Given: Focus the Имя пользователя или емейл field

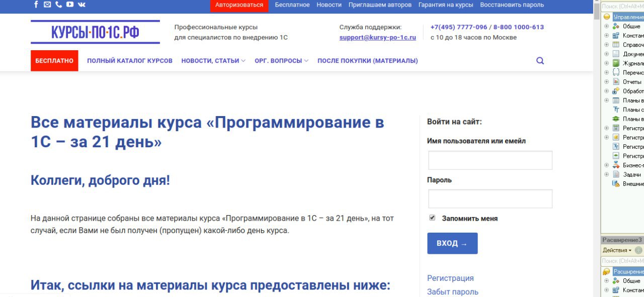Looking at the screenshot, I should [x=490, y=160].
